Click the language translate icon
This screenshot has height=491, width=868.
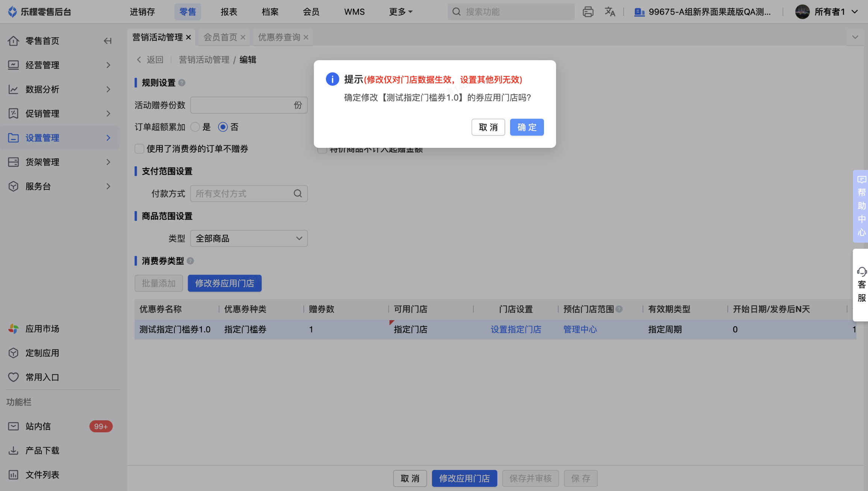(610, 12)
